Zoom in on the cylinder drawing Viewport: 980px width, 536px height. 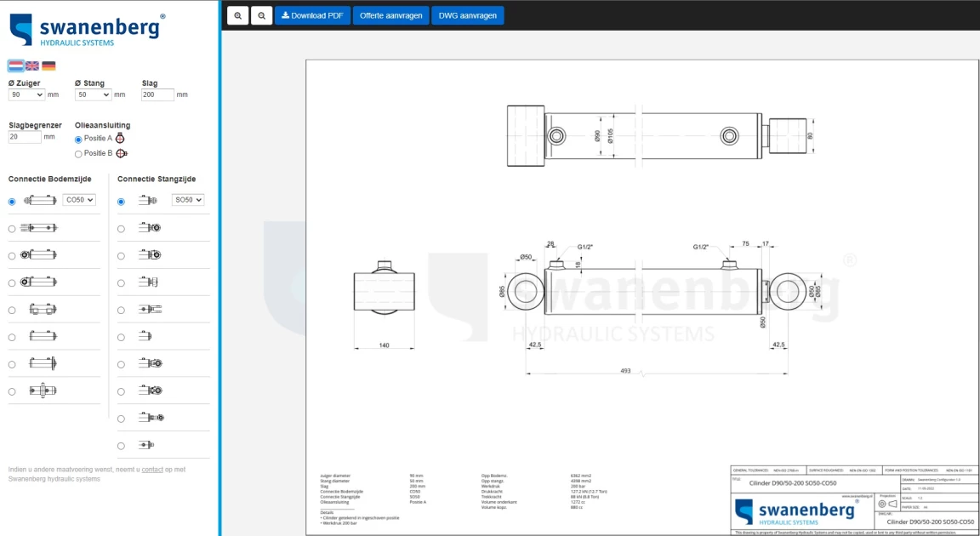[237, 15]
